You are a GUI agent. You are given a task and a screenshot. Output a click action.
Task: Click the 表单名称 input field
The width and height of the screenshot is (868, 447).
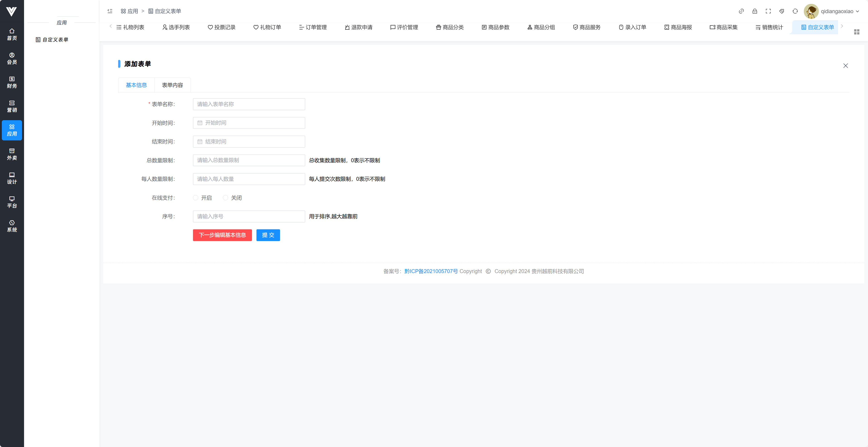[x=249, y=104]
